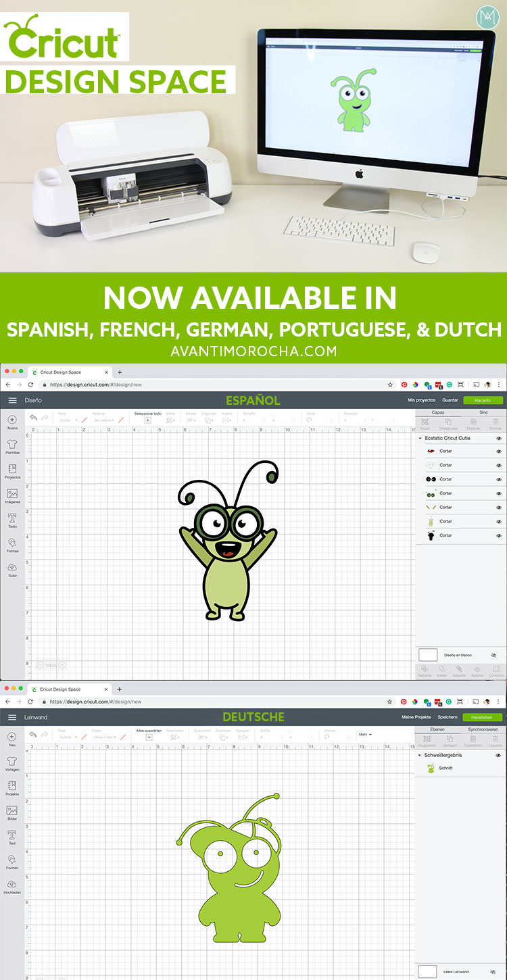This screenshot has width=507, height=980.
Task: Collapse the Ecstatic Cricut Cutie group
Action: point(420,438)
